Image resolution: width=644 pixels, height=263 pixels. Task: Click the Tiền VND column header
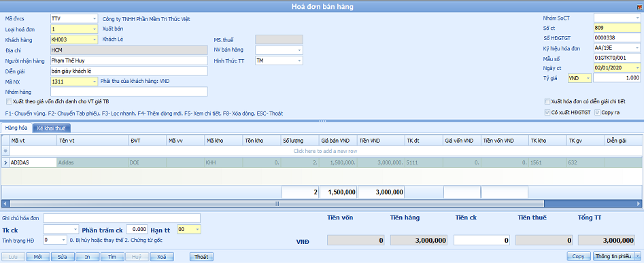(381, 141)
